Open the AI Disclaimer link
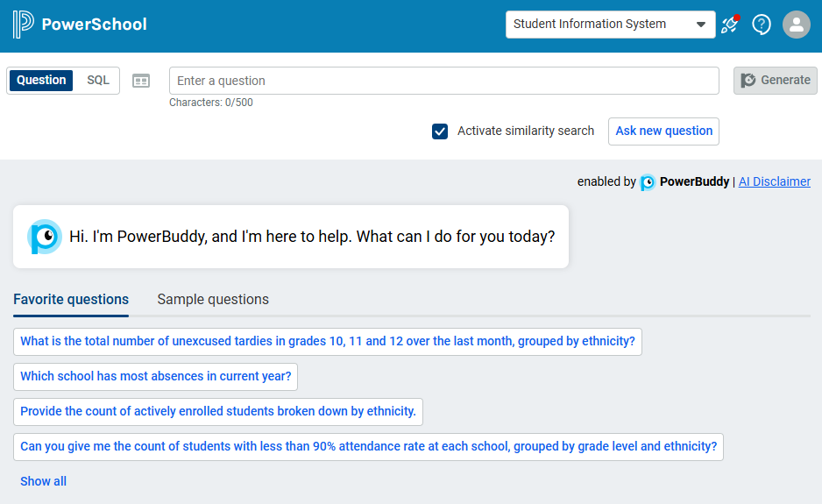The width and height of the screenshot is (822, 504). tap(774, 182)
